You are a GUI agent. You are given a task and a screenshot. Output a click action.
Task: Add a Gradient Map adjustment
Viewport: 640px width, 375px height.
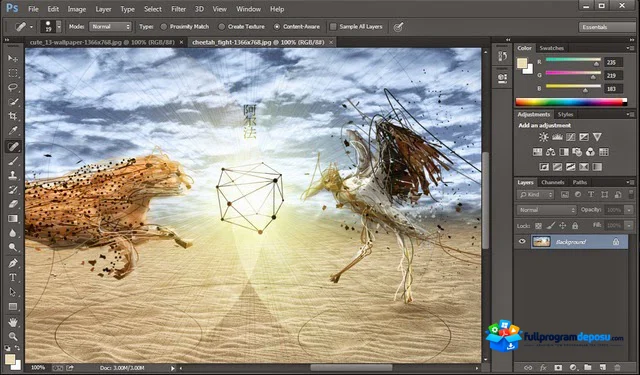coord(597,167)
